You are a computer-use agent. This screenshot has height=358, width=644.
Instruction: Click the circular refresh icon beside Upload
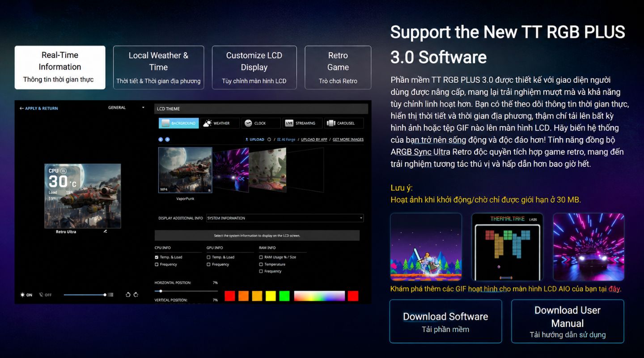(x=269, y=140)
